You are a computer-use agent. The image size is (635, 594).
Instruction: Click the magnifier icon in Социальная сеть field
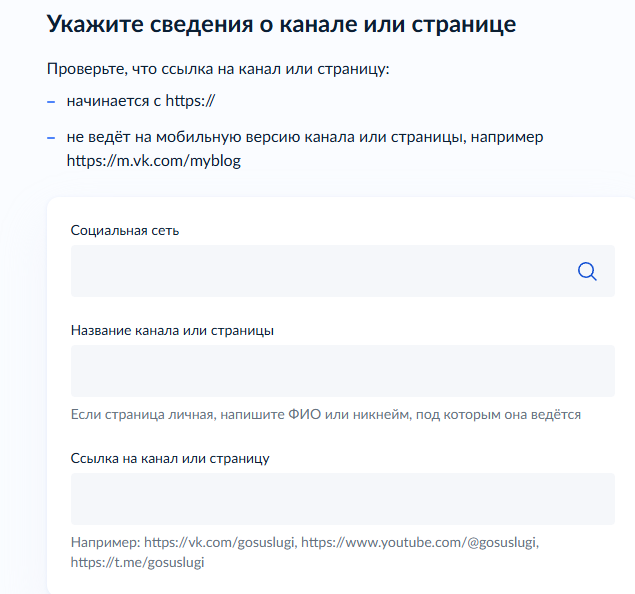click(587, 271)
